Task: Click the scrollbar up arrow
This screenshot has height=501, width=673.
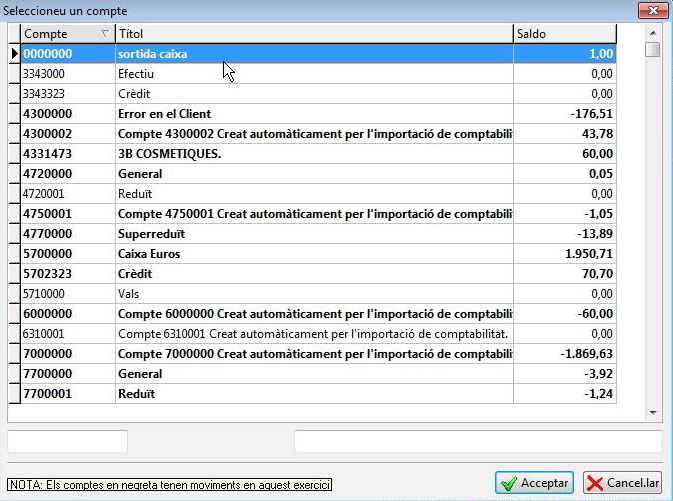Action: [x=653, y=33]
